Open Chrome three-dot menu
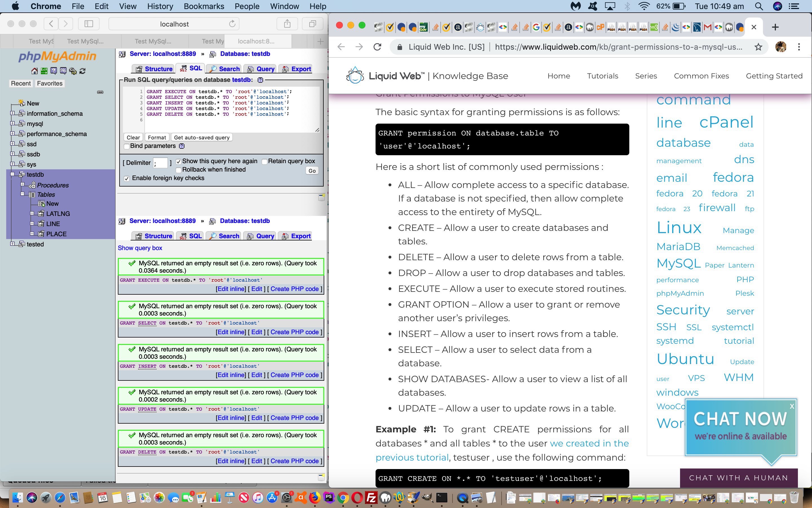This screenshot has width=812, height=508. click(x=799, y=47)
